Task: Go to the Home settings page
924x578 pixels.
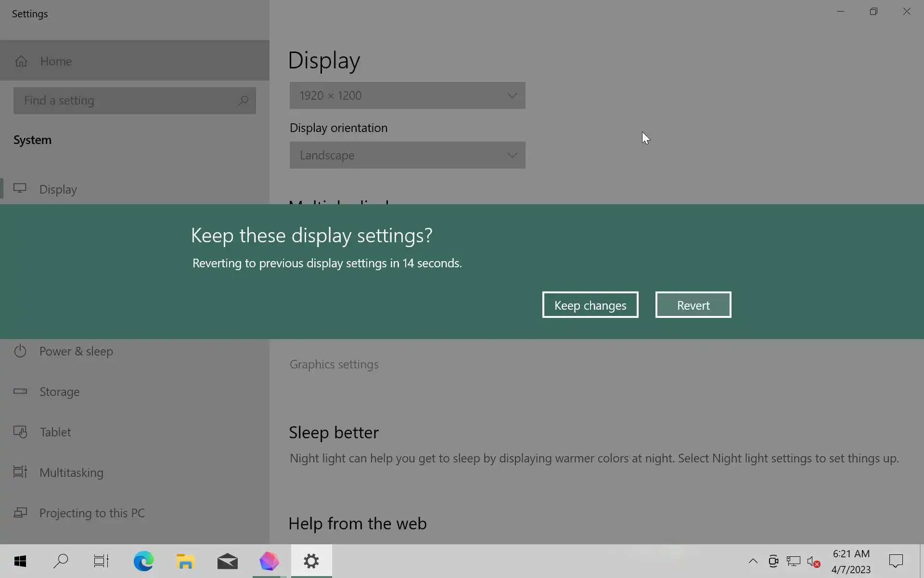Action: coord(56,61)
